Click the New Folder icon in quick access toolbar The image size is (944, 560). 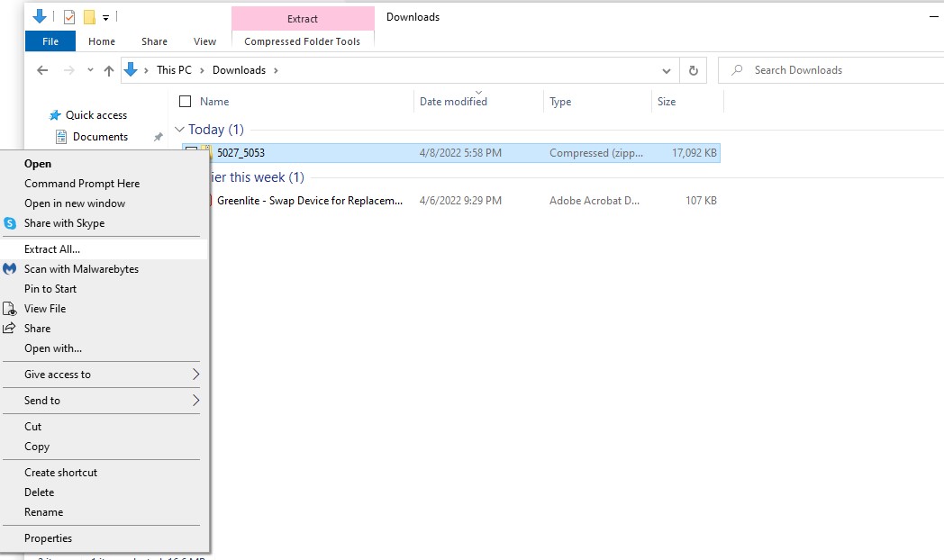tap(89, 17)
